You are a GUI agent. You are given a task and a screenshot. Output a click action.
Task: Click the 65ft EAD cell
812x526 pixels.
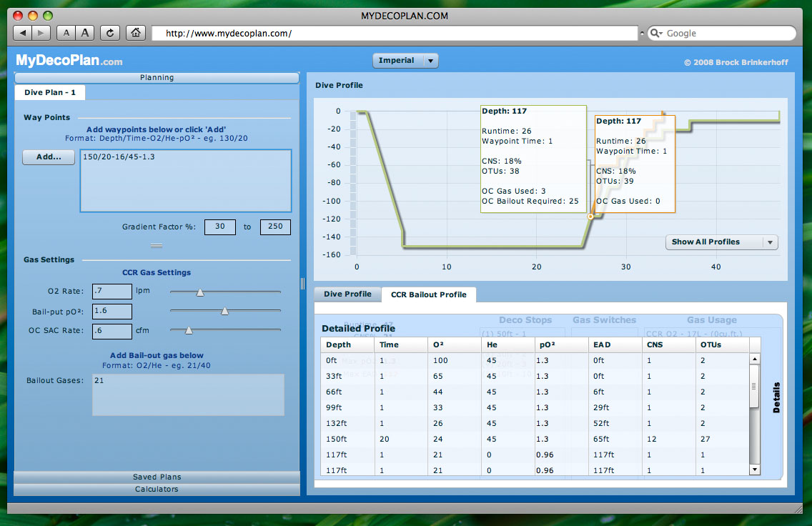(x=615, y=439)
